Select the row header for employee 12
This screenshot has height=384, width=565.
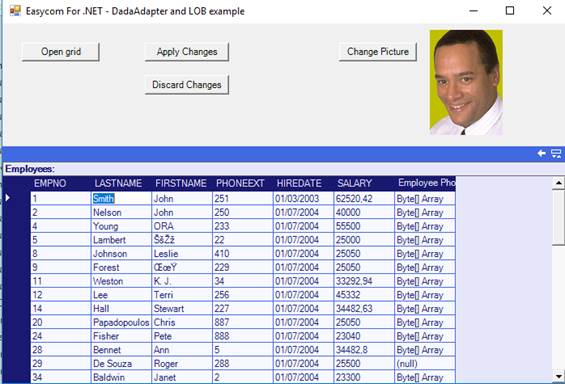pos(16,295)
